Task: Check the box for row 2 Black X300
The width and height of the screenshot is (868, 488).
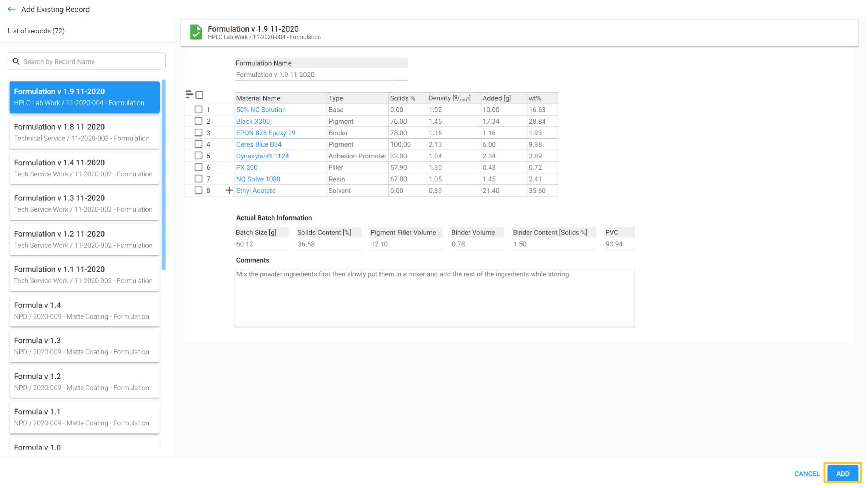Action: click(199, 121)
